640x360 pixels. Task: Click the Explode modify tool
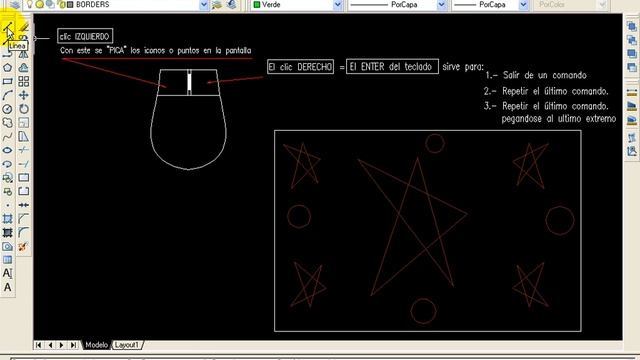(x=24, y=247)
